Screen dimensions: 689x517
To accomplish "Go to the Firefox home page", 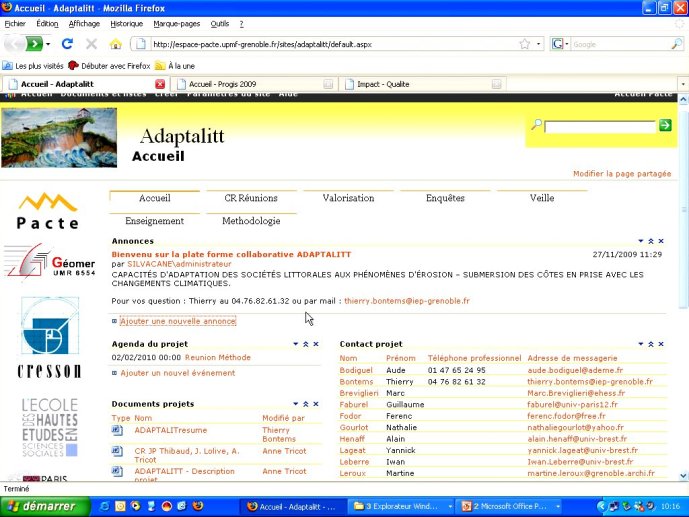I will coord(116,44).
